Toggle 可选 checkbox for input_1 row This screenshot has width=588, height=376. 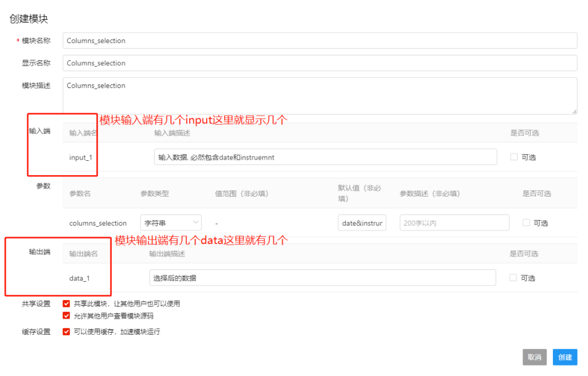pos(514,157)
